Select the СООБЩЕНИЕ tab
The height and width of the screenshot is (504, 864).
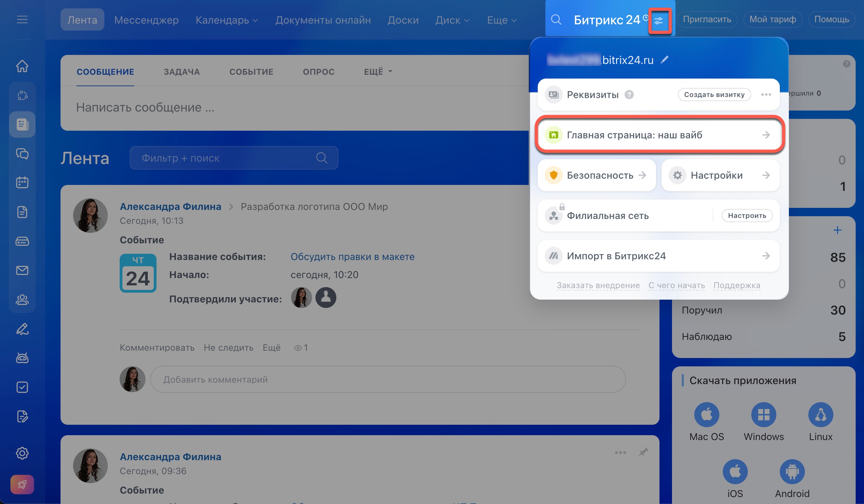(x=105, y=72)
